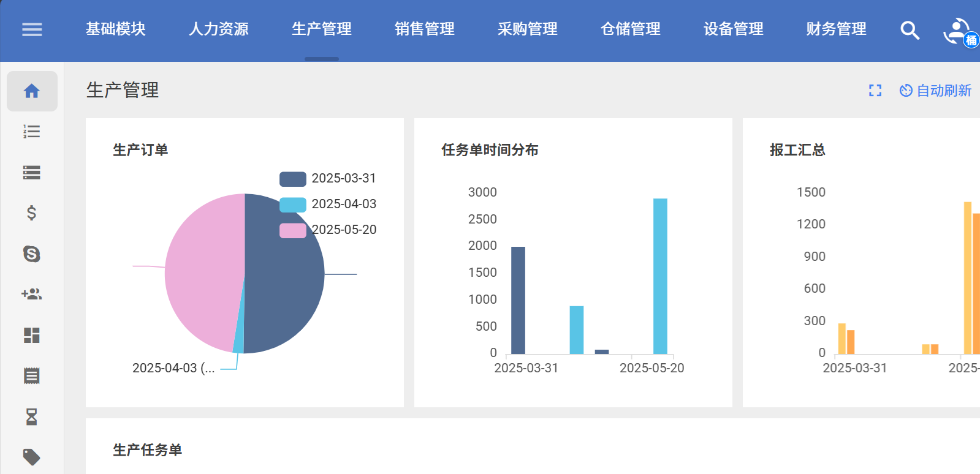The height and width of the screenshot is (474, 980).
Task: Go to the home icon in the sidebar
Action: 32,91
